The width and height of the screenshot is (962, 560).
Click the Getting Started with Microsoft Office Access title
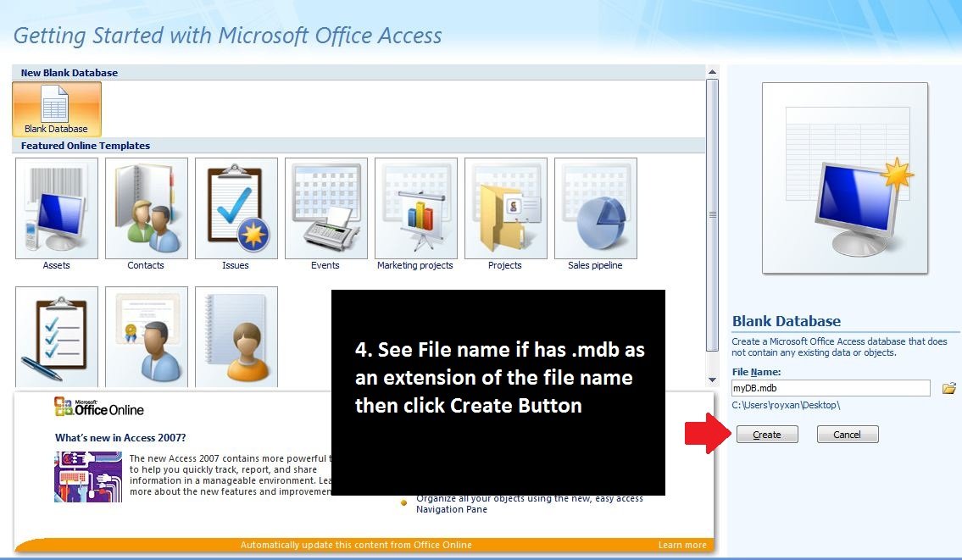pos(228,36)
